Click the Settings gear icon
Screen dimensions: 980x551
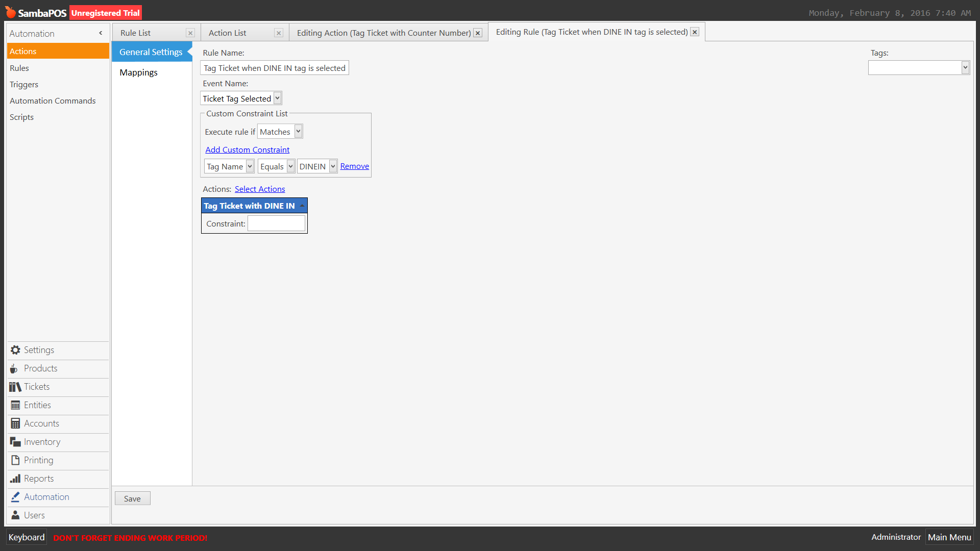tap(15, 350)
